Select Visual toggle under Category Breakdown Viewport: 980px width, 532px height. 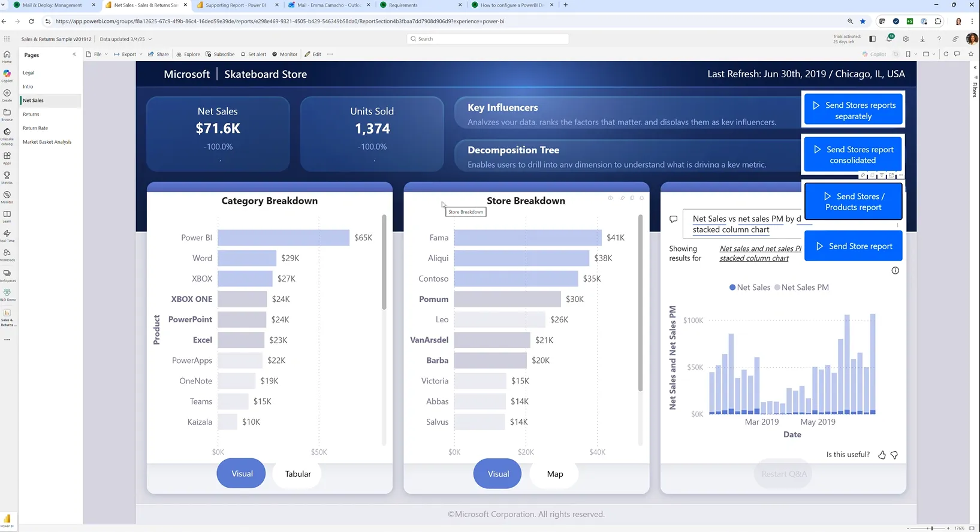242,473
